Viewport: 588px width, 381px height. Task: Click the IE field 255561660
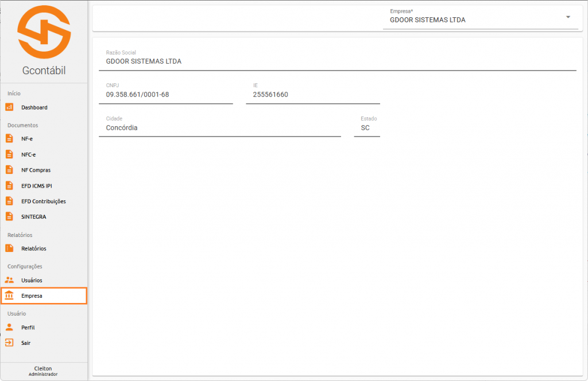313,92
